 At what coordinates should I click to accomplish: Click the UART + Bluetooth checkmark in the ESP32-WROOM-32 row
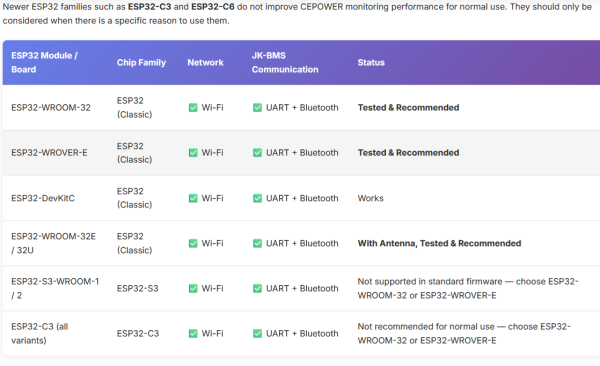257,108
